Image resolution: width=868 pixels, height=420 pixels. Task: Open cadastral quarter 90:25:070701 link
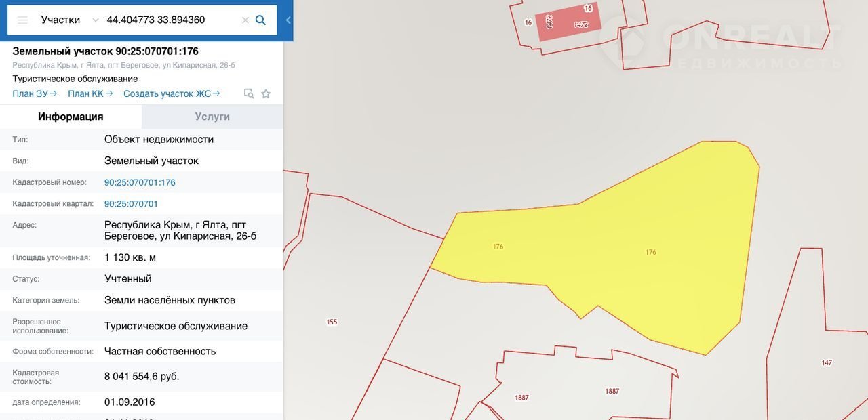[131, 204]
